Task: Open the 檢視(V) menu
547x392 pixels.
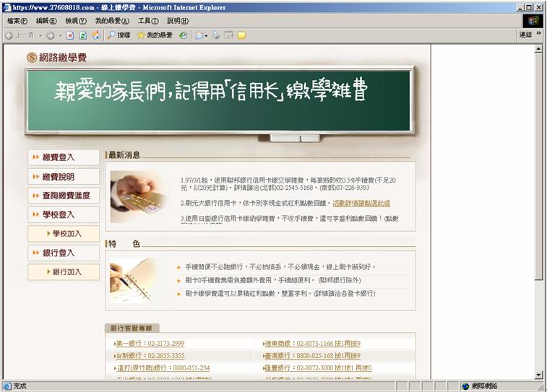Action: tap(75, 21)
